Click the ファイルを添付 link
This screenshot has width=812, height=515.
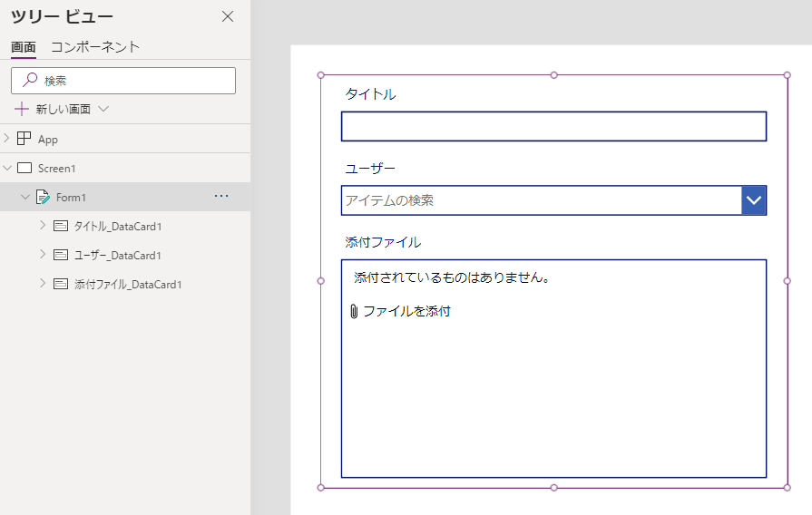(407, 311)
